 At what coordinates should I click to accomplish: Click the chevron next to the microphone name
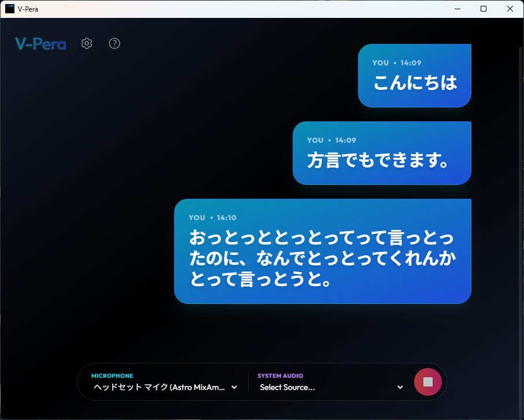click(x=234, y=387)
